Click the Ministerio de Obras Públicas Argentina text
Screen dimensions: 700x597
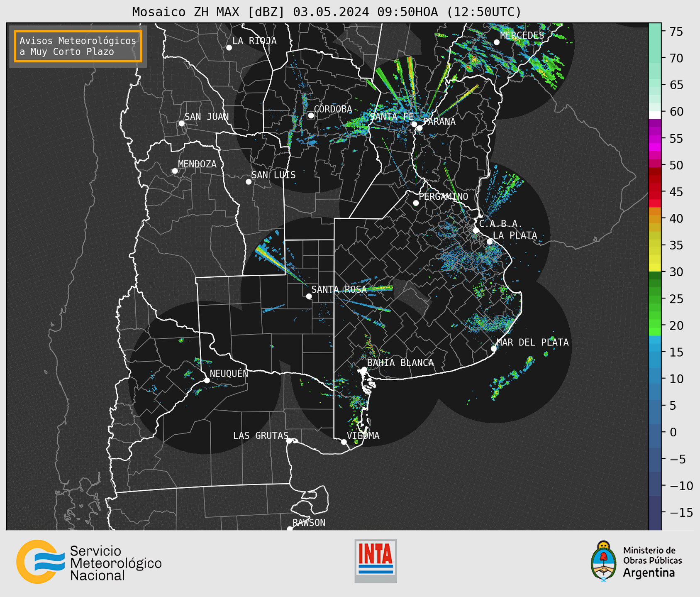coord(652,562)
